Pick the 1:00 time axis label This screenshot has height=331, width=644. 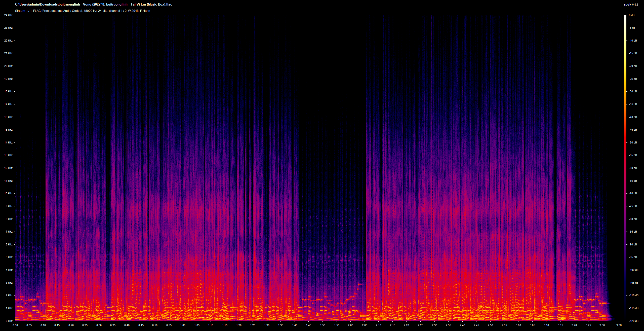pyautogui.click(x=183, y=325)
